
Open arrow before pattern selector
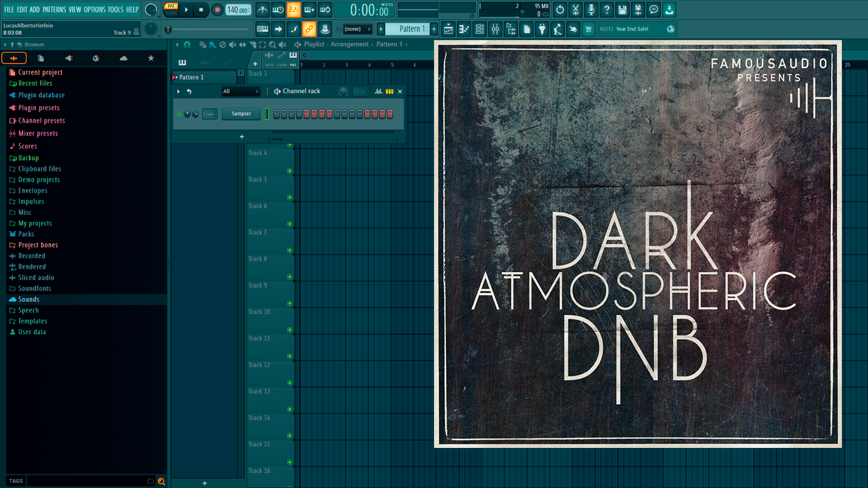[x=381, y=29]
